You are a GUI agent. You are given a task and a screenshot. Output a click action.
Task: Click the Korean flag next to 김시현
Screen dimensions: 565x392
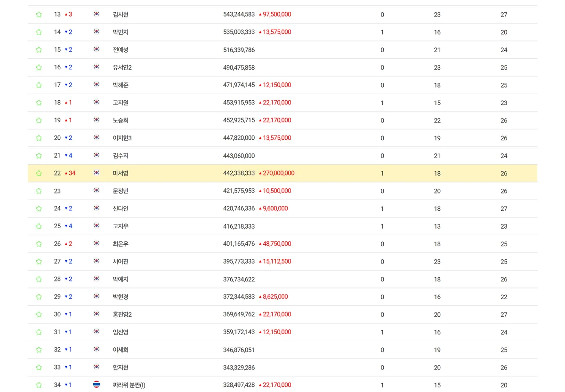pos(97,14)
